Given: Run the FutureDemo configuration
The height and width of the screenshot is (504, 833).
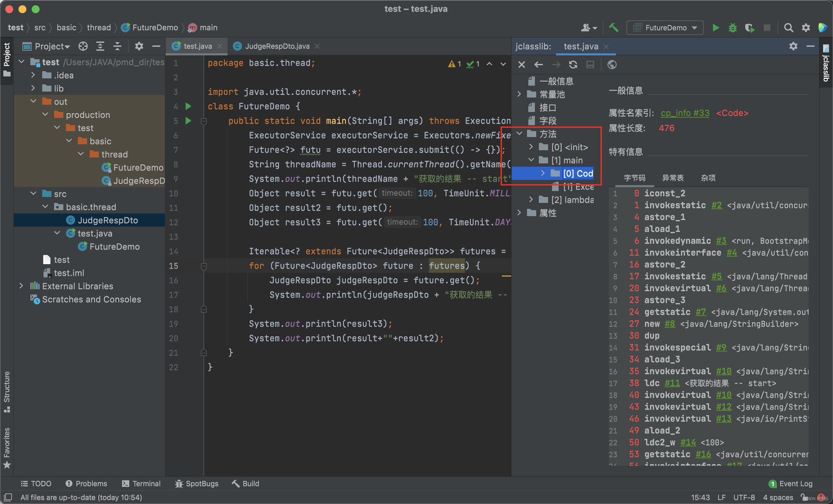Looking at the screenshot, I should (x=716, y=28).
